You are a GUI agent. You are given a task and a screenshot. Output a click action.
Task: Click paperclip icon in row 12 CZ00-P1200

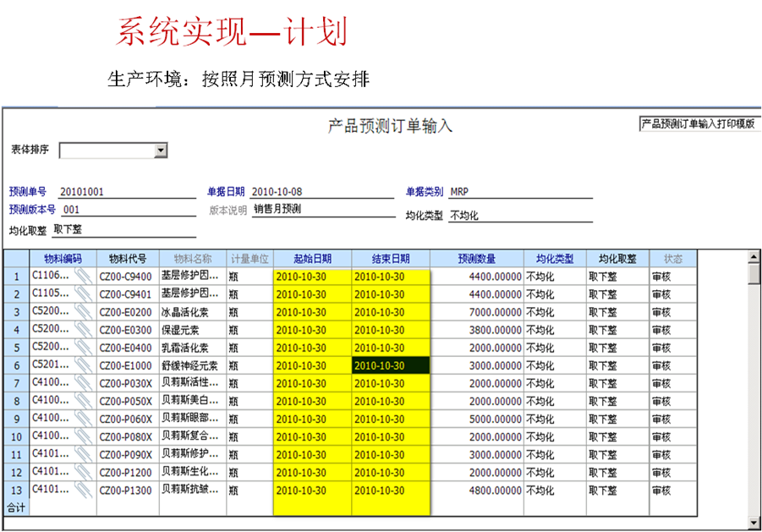[x=82, y=472]
